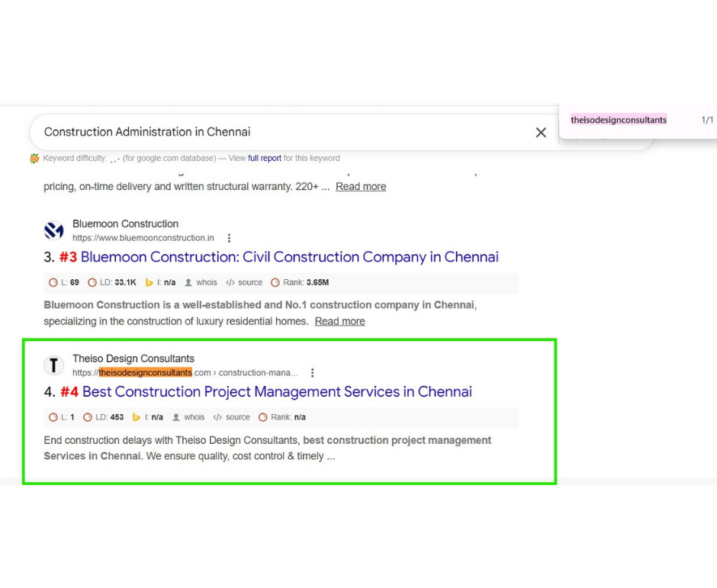
Task: Open Best Construction Project Management Services in Chennai
Action: (x=277, y=392)
